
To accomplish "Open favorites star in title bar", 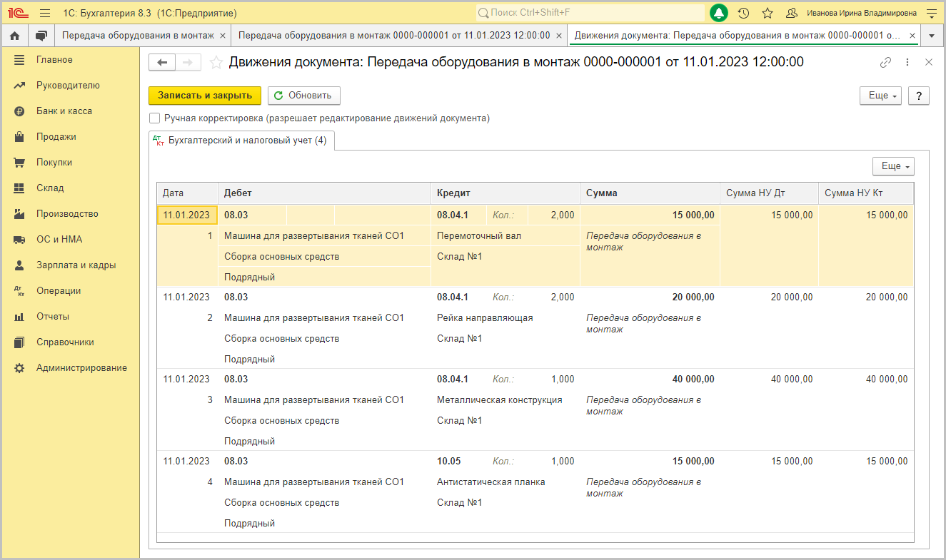I will coord(768,13).
